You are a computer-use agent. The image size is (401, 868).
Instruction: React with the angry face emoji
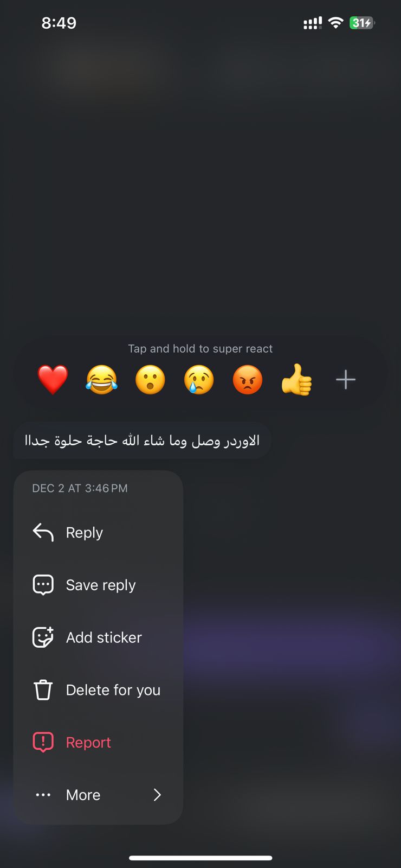pos(248,380)
